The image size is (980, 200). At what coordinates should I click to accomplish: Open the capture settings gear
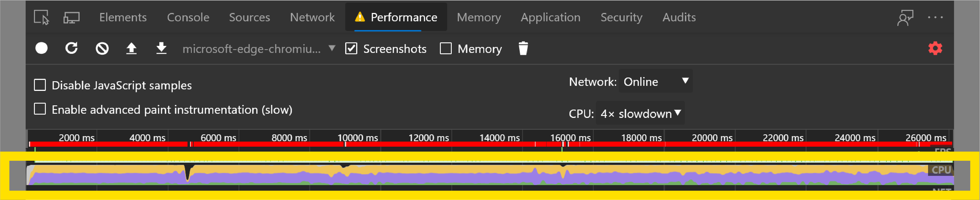[x=935, y=48]
